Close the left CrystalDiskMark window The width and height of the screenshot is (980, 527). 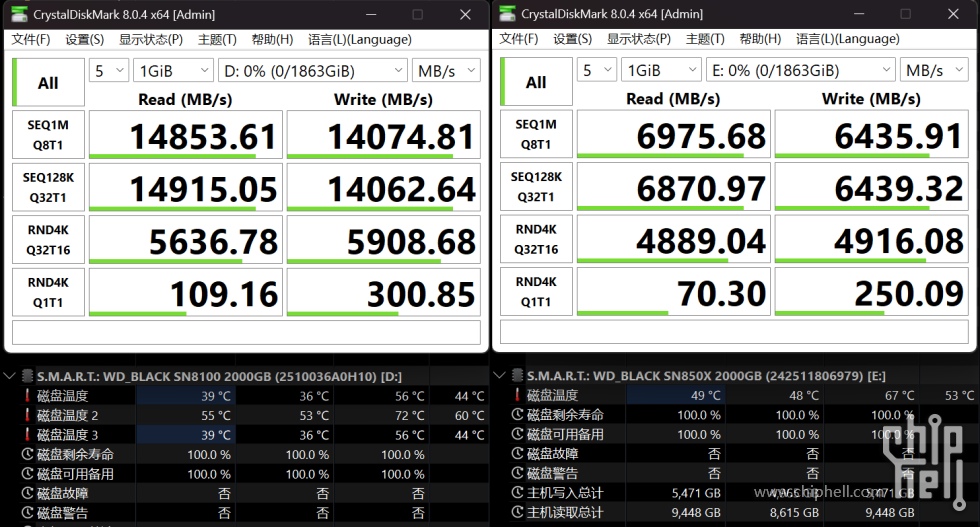tap(465, 14)
